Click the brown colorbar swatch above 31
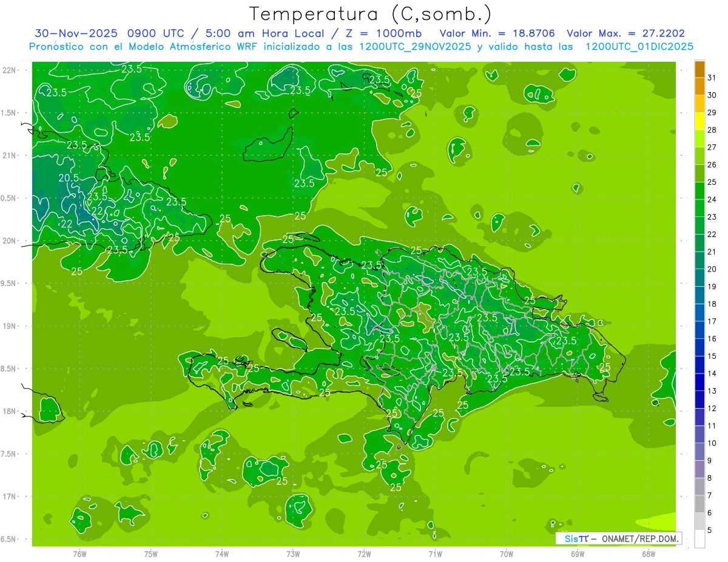 699,69
